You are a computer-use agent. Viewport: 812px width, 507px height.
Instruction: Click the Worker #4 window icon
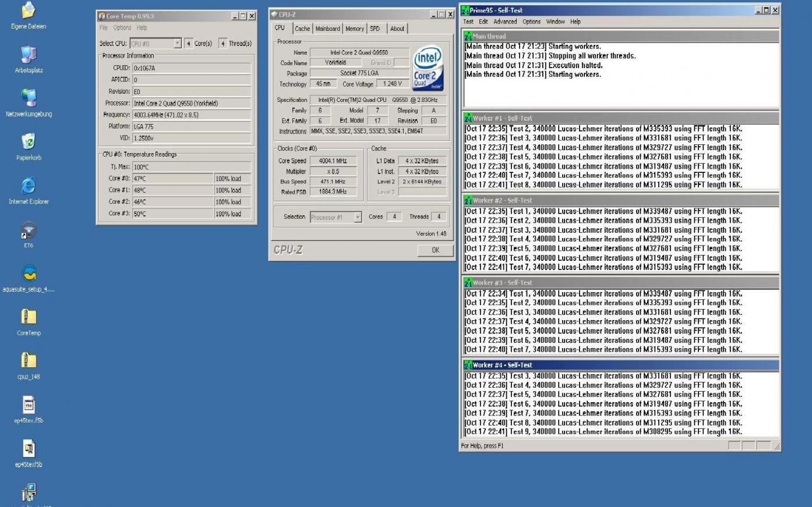click(x=468, y=365)
